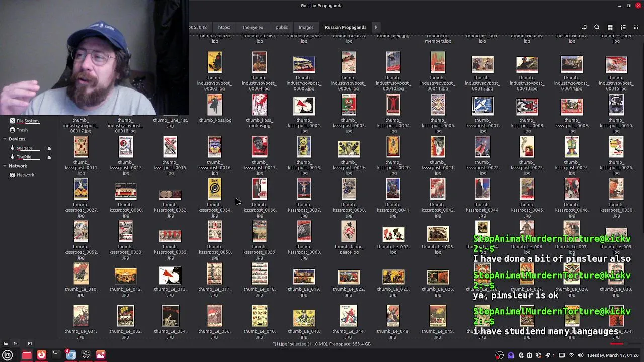
Task: Select thumb_ksssrpost_0003.jpg thumbnail
Action: tap(349, 105)
